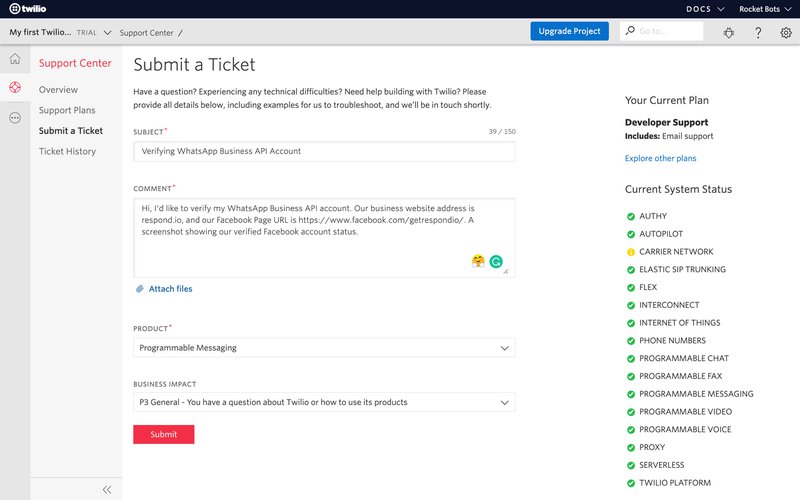
Task: Click the debugger bug icon
Action: [x=729, y=33]
